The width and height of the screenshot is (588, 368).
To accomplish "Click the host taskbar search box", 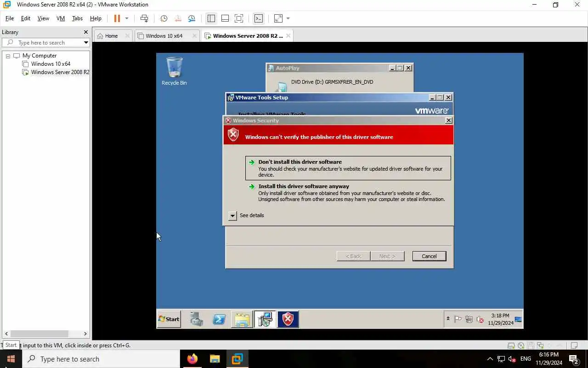I will click(101, 359).
